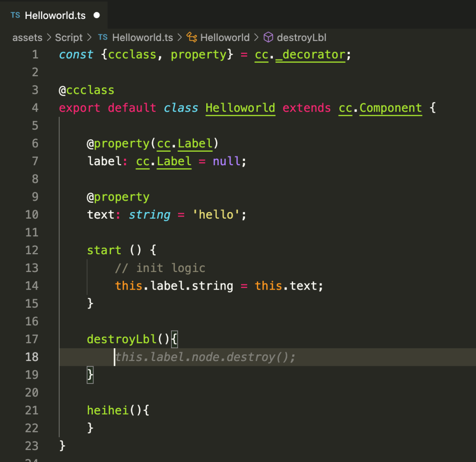Click 'null' value on line 7

click(227, 161)
